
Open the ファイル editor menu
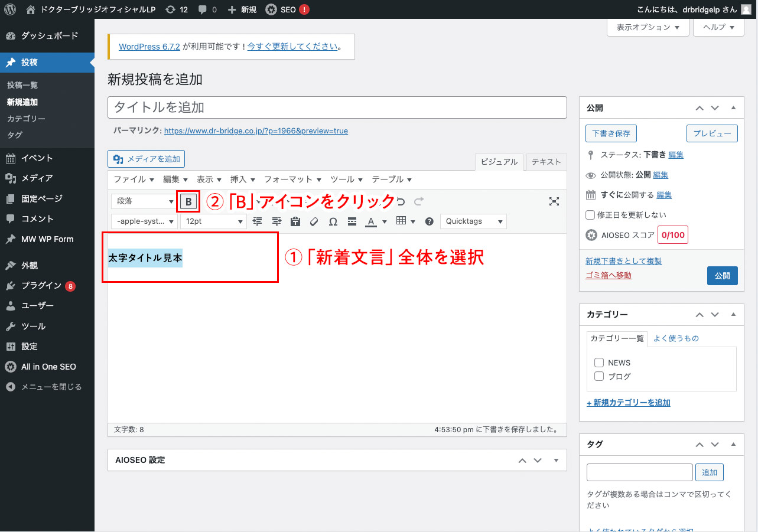tap(134, 179)
